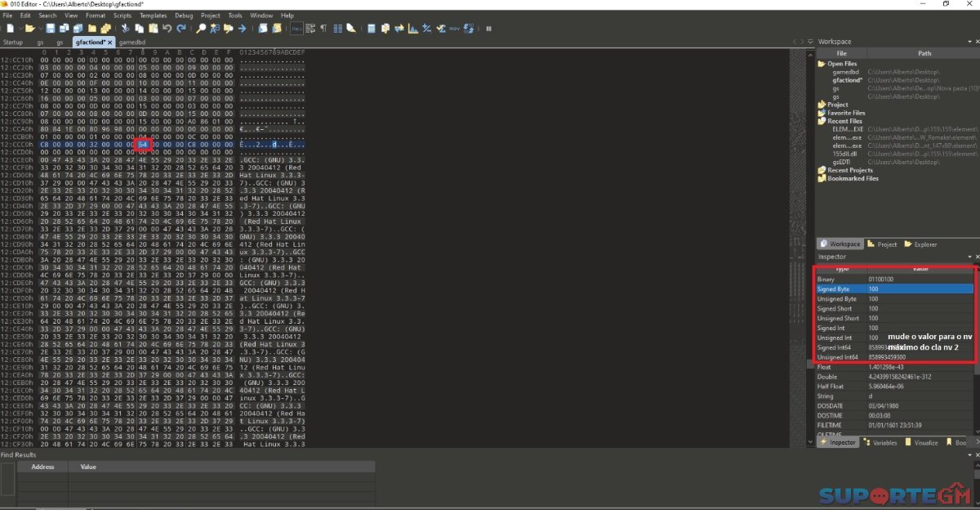Open the Replace tool icon
The width and height of the screenshot is (980, 510).
(216, 28)
